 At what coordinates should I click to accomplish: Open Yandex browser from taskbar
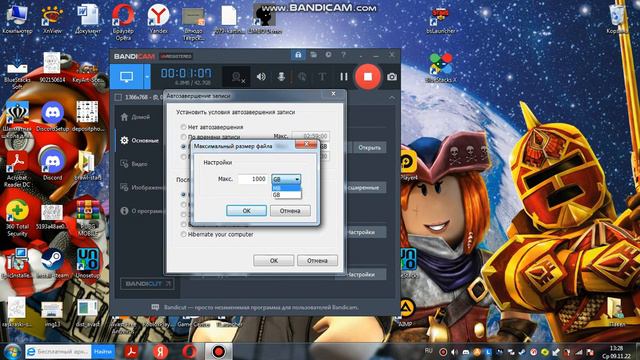160,351
